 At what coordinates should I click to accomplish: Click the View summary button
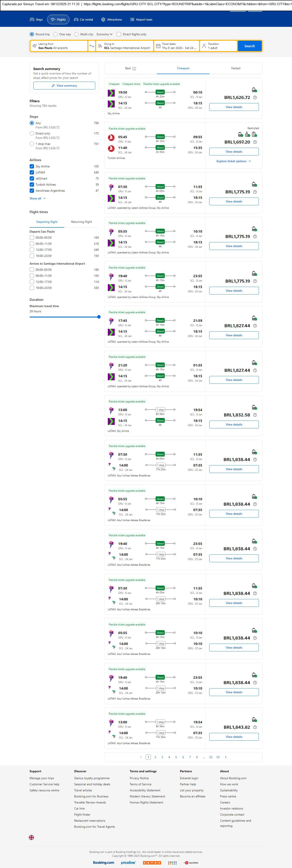pyautogui.click(x=64, y=86)
